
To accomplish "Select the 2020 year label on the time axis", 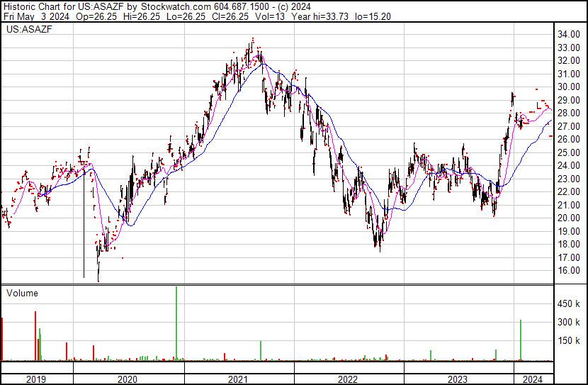I will tap(127, 379).
